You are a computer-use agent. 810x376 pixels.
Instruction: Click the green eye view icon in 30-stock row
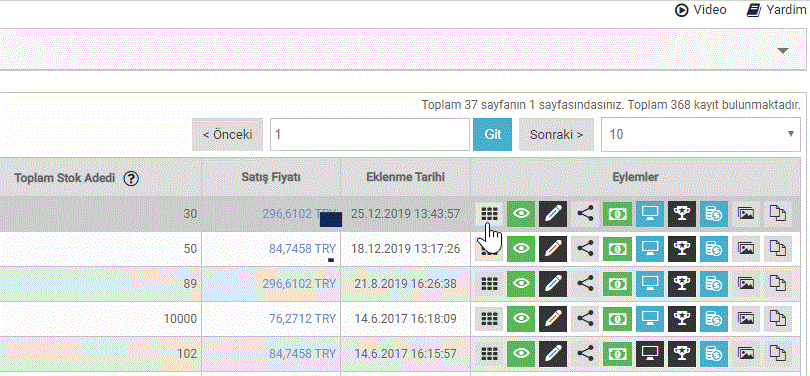[x=521, y=214]
